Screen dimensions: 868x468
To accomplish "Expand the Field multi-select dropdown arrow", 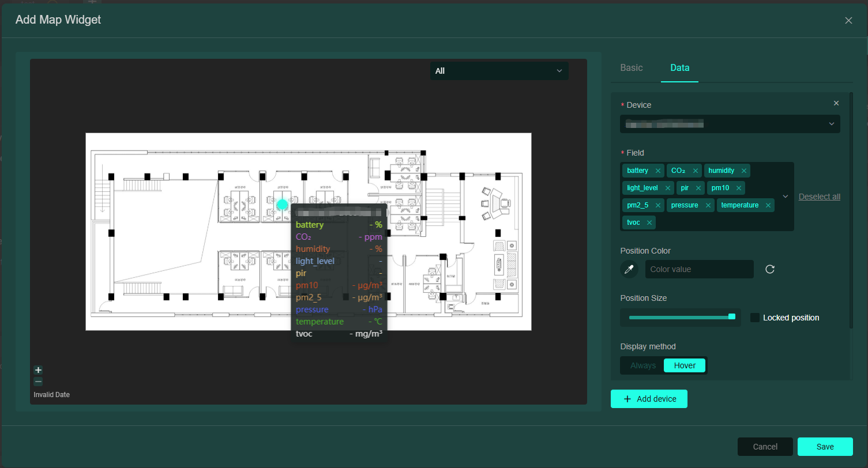I will click(x=785, y=197).
